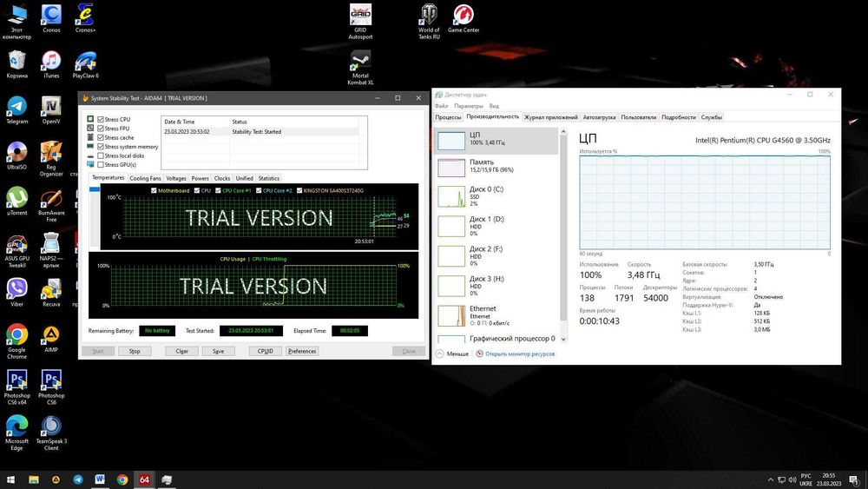Click the Clear button in AIDA64
Screen dimensions: 868x489
(x=181, y=351)
